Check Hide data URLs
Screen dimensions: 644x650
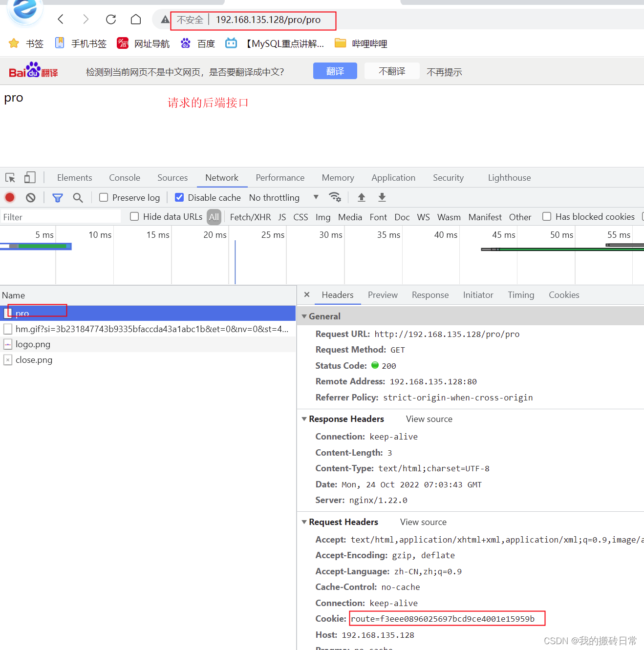[134, 216]
